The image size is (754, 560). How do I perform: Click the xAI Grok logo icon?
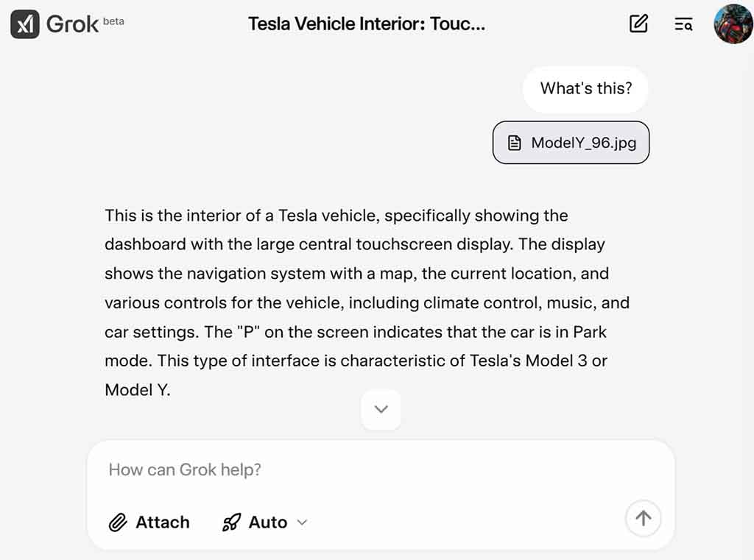click(24, 24)
